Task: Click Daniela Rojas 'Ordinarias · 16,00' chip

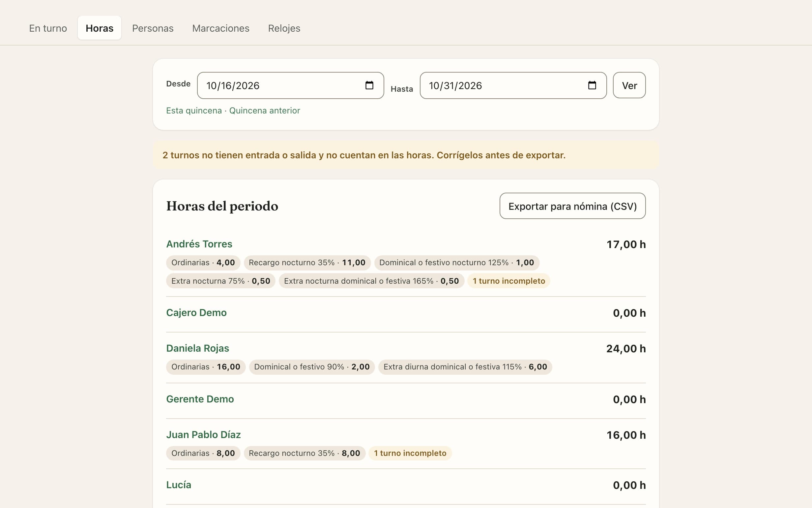Action: [x=206, y=366]
